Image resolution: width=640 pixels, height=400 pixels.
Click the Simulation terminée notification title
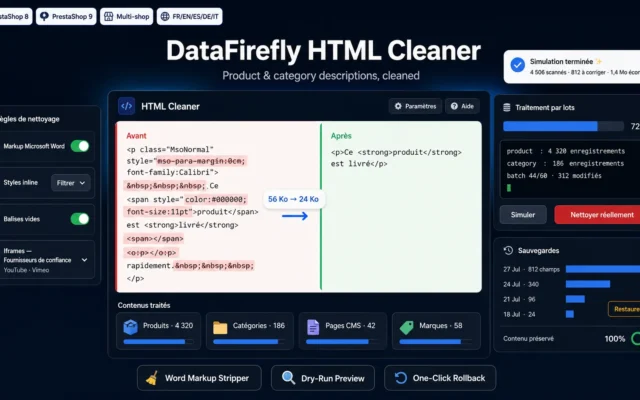click(561, 62)
